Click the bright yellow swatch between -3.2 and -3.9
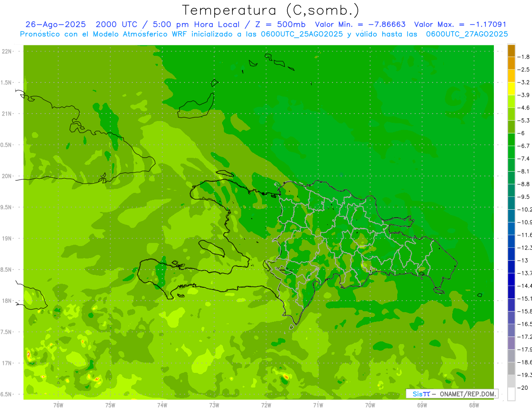This screenshot has width=532, height=411. pyautogui.click(x=511, y=89)
